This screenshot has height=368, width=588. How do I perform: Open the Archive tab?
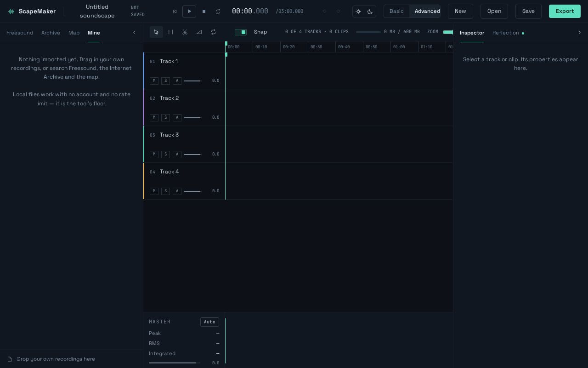point(51,33)
